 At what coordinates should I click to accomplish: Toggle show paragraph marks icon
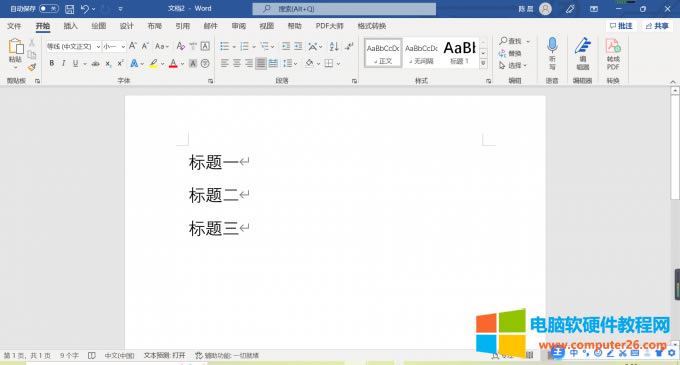[x=349, y=46]
